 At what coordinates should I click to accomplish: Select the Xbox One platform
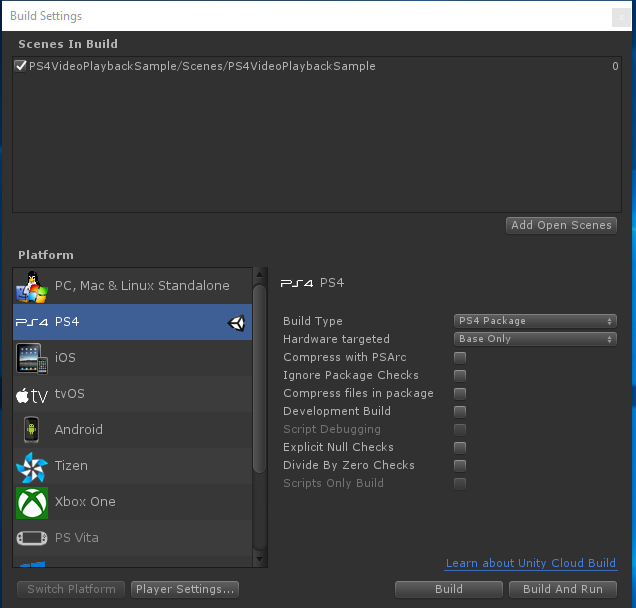point(132,502)
